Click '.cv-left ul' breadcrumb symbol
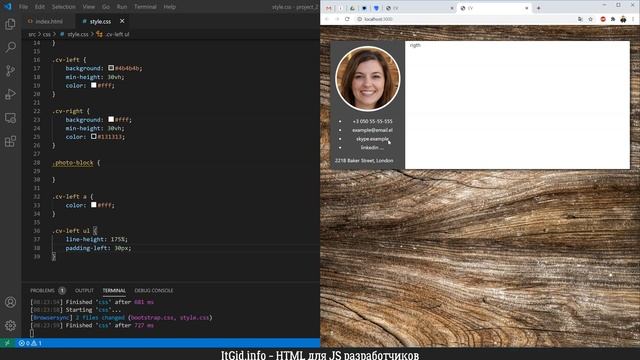This screenshot has height=360, width=640. tap(117, 34)
